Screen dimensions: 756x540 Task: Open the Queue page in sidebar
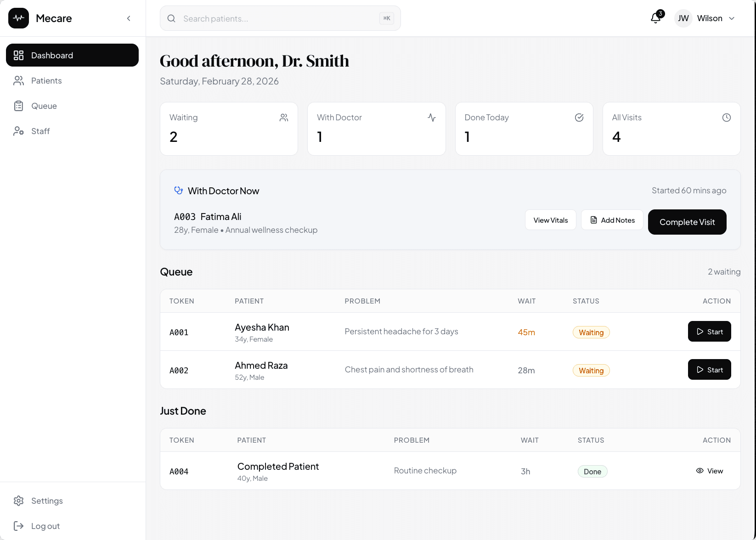coord(72,106)
